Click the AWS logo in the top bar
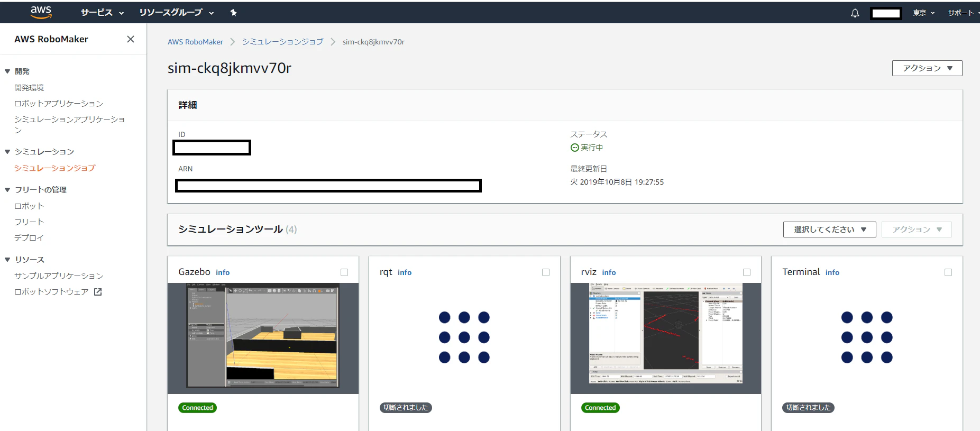The width and height of the screenshot is (980, 431). pyautogui.click(x=41, y=12)
